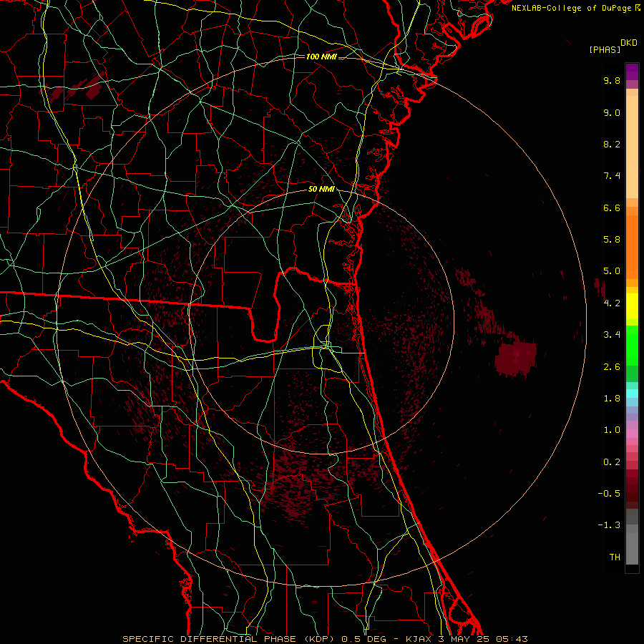
Task: Select the 0.2 scale value
Action: tap(612, 462)
